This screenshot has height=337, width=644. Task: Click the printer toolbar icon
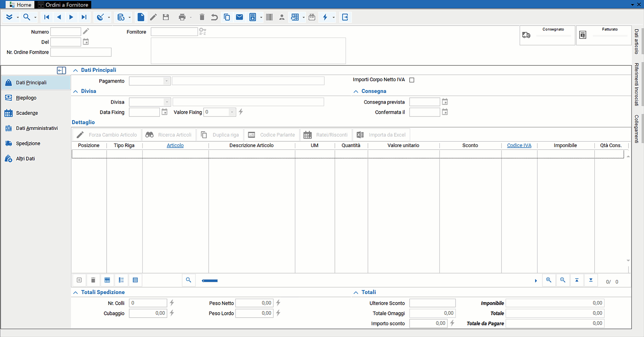pyautogui.click(x=182, y=17)
